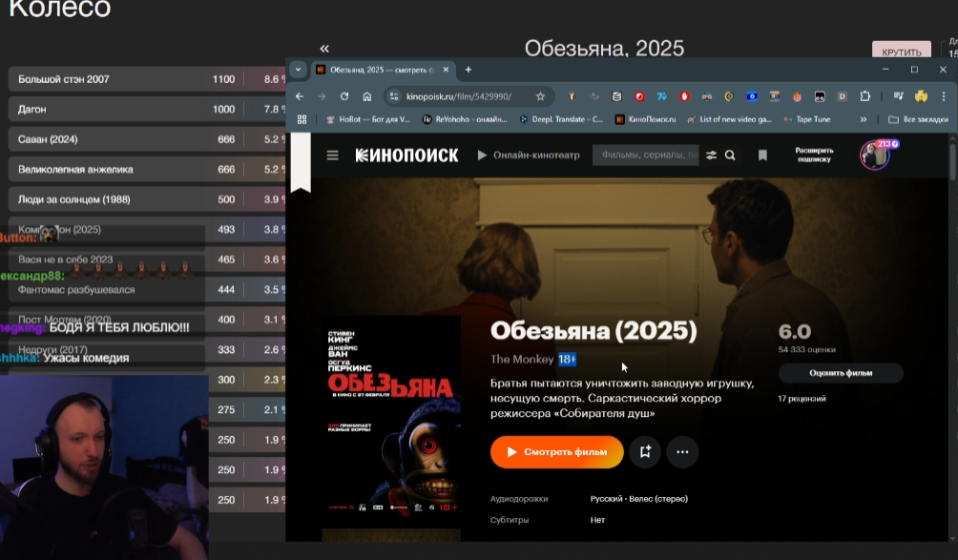
Task: Click Расширить подписку
Action: pyautogui.click(x=814, y=155)
